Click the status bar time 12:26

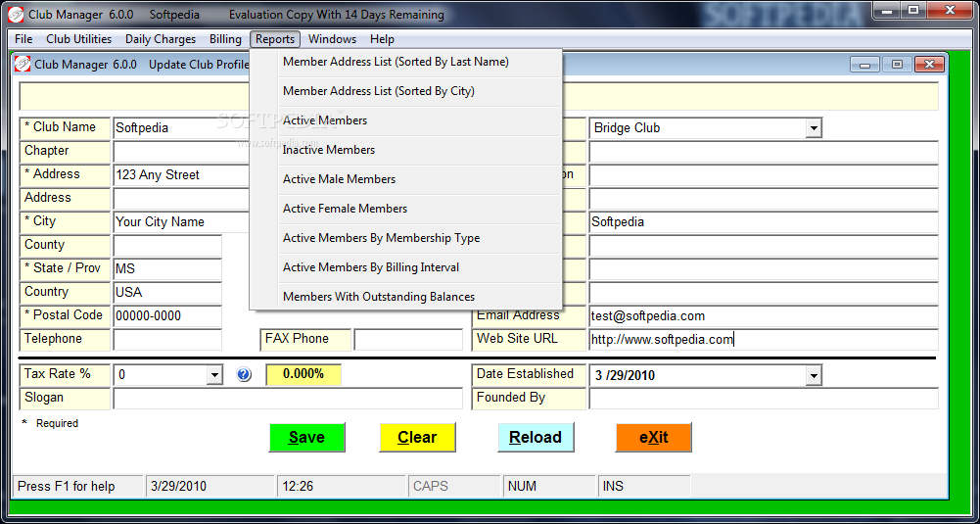pyautogui.click(x=342, y=487)
